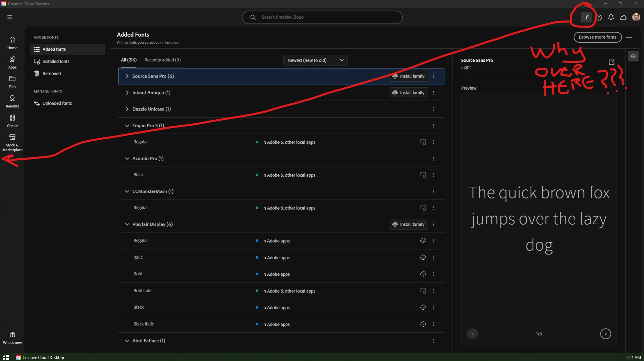Screen dimensions: 644x361
Task: Open more options for Playfair Display Regular
Action: click(x=434, y=241)
